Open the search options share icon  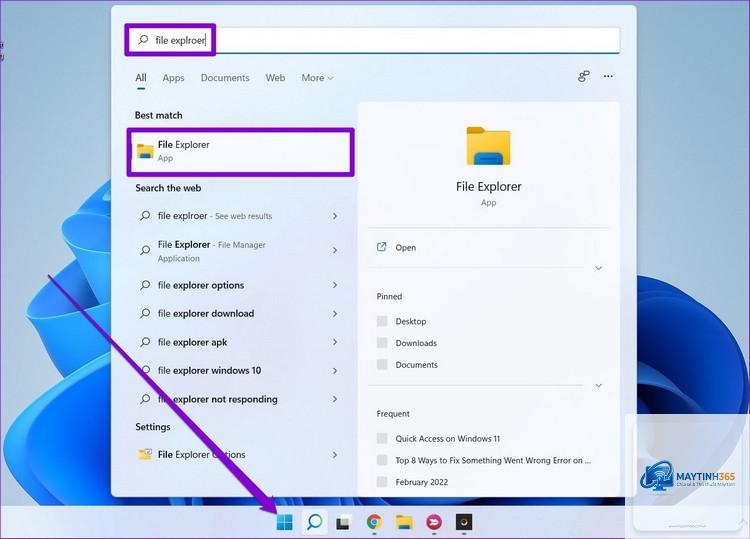(584, 77)
